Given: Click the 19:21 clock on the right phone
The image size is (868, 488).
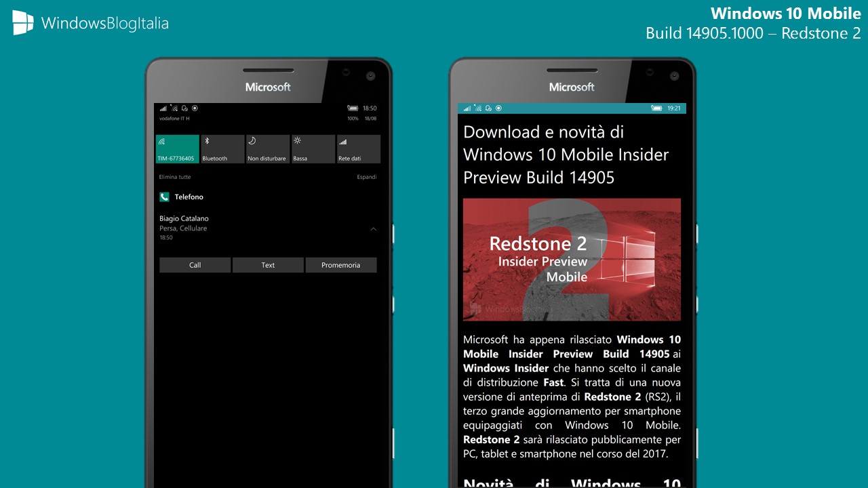Looking at the screenshot, I should [674, 108].
